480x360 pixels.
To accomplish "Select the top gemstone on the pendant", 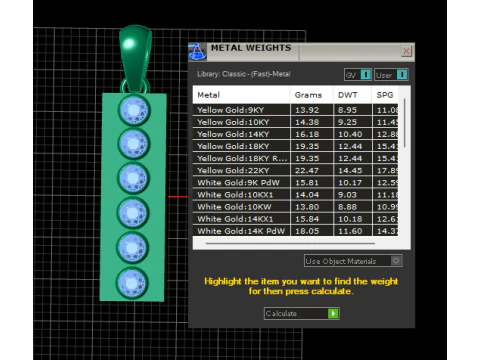I will click(134, 110).
